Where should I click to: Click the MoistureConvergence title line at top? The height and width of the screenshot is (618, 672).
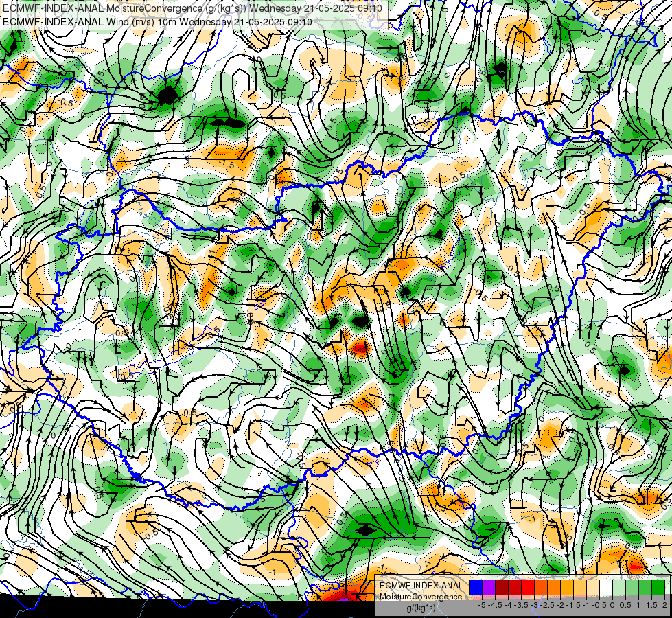click(x=192, y=8)
